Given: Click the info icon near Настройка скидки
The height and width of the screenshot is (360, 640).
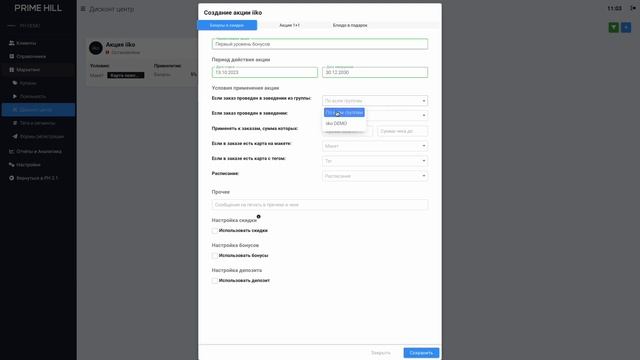Looking at the screenshot, I should pyautogui.click(x=258, y=217).
